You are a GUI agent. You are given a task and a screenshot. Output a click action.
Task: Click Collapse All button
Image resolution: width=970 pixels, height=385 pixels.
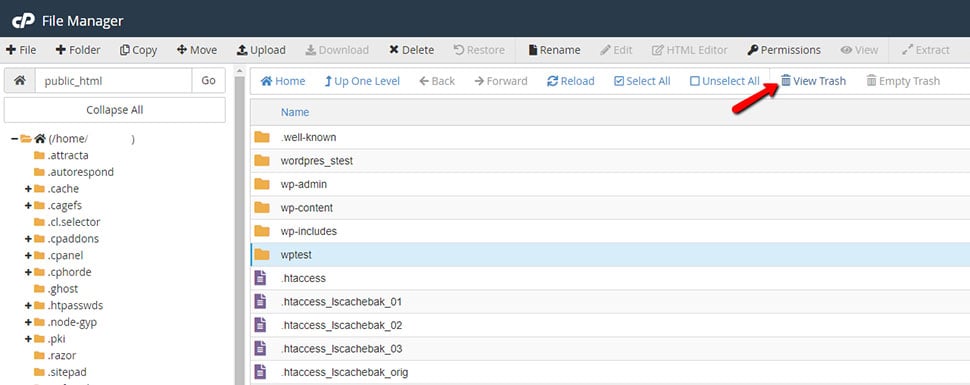point(114,110)
